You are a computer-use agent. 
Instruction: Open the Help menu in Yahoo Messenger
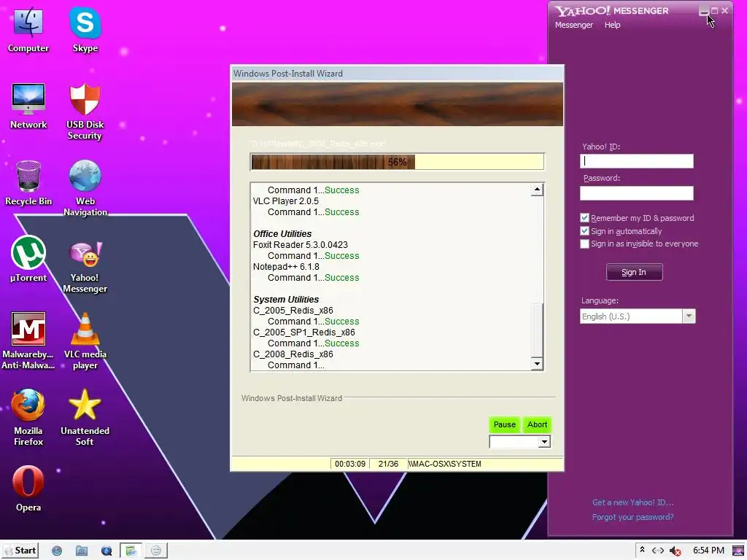612,25
